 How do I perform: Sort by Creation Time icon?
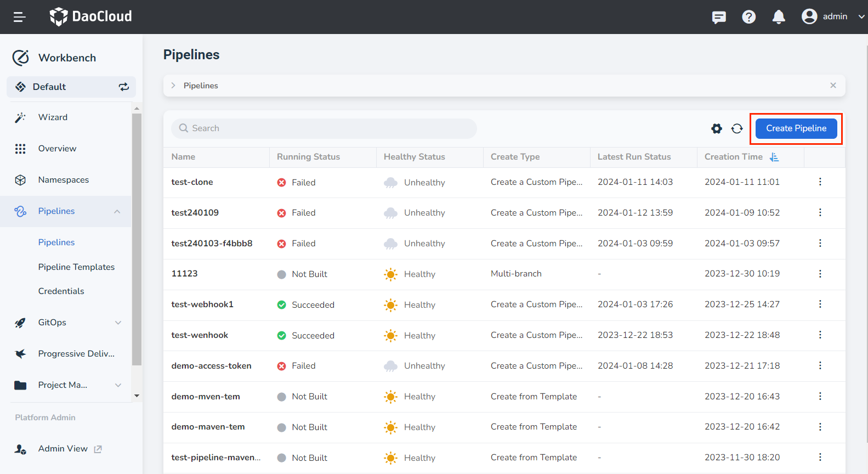click(774, 157)
